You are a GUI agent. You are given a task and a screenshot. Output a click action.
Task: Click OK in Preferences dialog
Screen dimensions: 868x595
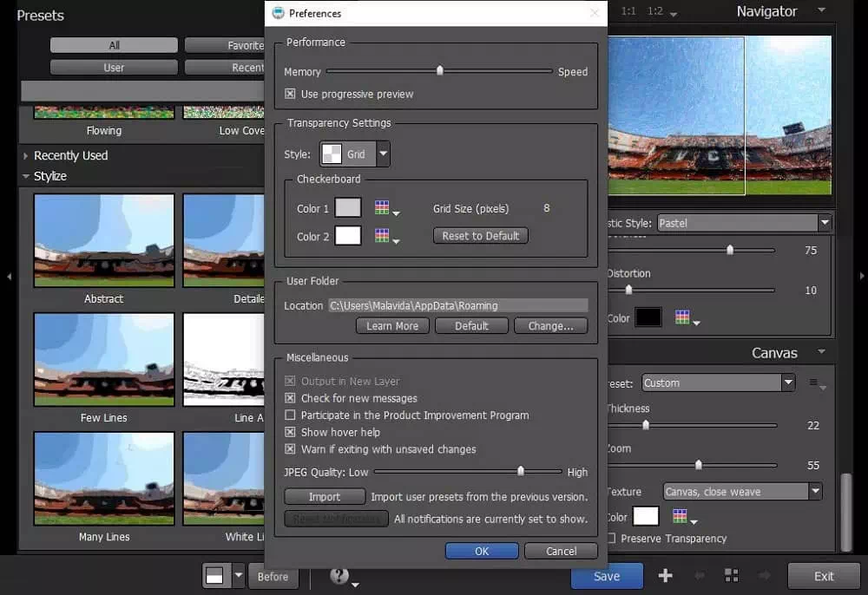pos(482,551)
